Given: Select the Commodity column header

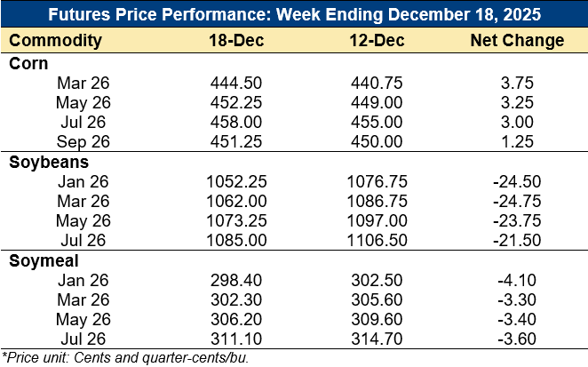Looking at the screenshot, I should point(55,41).
